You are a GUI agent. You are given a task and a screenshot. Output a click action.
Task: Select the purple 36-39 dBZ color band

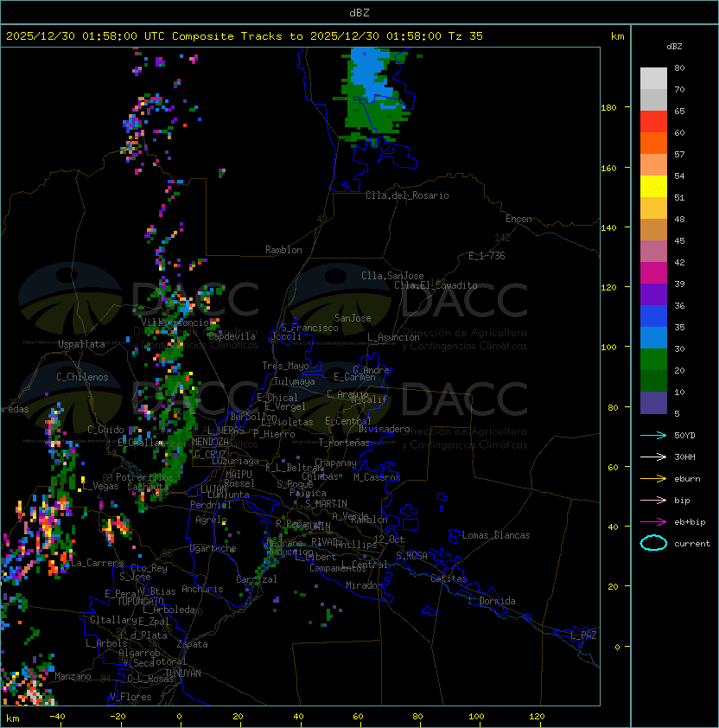pos(653,294)
